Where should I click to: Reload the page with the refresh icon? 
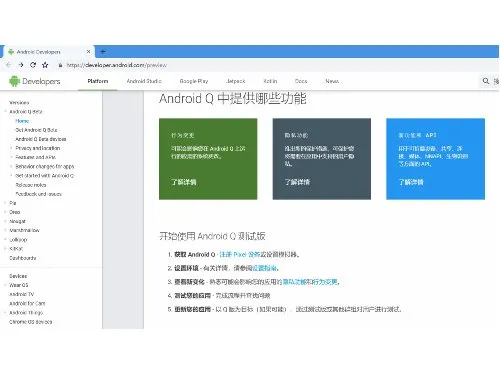(33, 65)
